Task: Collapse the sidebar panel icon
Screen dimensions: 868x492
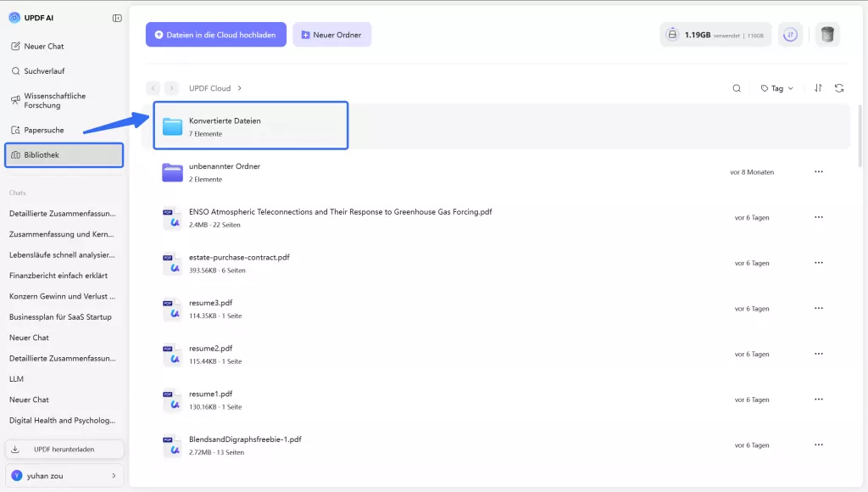Action: [x=117, y=18]
